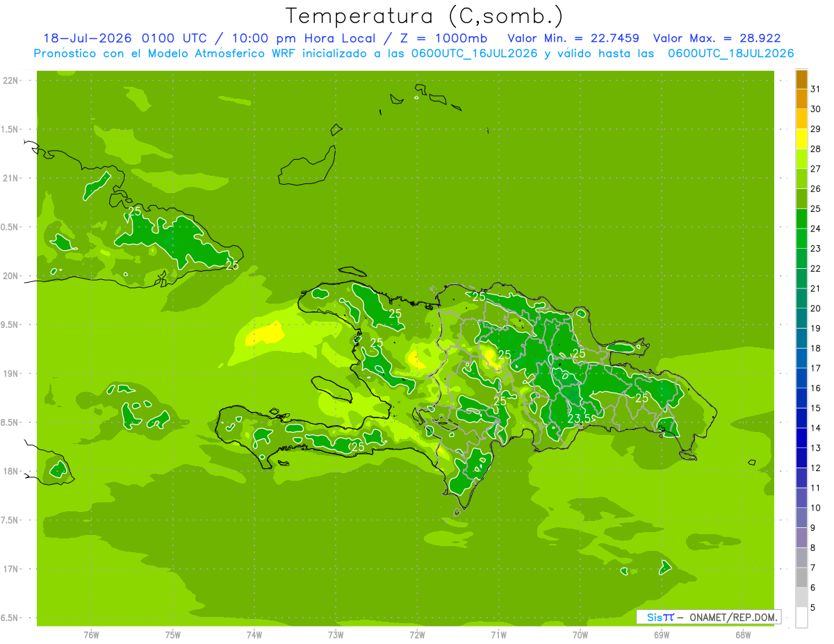Pick color-scale swatch between 8 and 9
The height and width of the screenshot is (644, 834).
801,538
